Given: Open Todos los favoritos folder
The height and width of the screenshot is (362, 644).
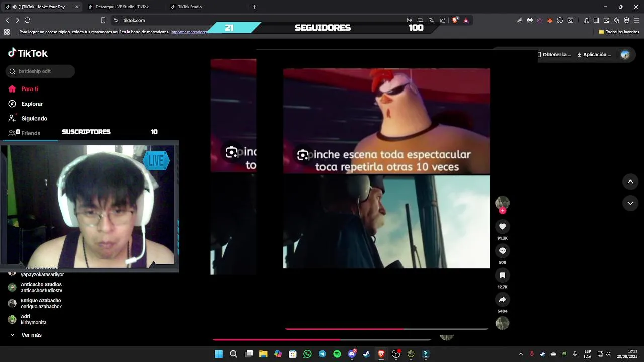Looking at the screenshot, I should 619,32.
